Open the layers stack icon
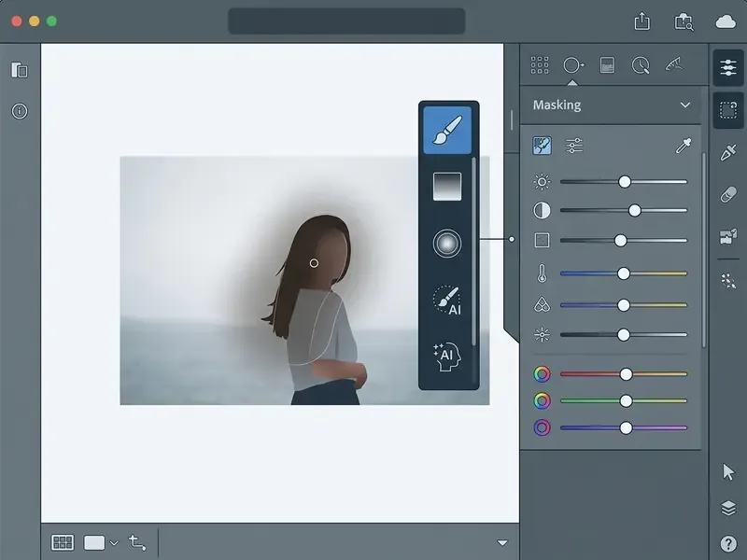Image resolution: width=747 pixels, height=560 pixels. click(x=728, y=508)
